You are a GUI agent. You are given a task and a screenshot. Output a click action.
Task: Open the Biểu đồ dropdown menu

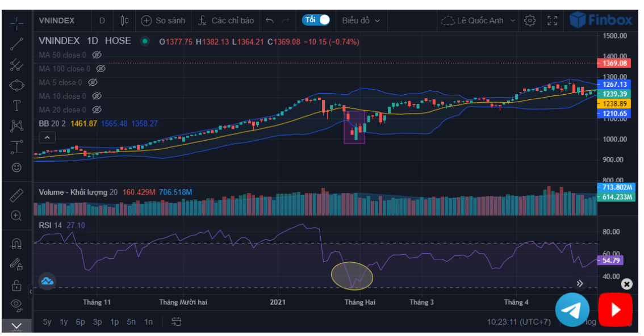click(361, 20)
